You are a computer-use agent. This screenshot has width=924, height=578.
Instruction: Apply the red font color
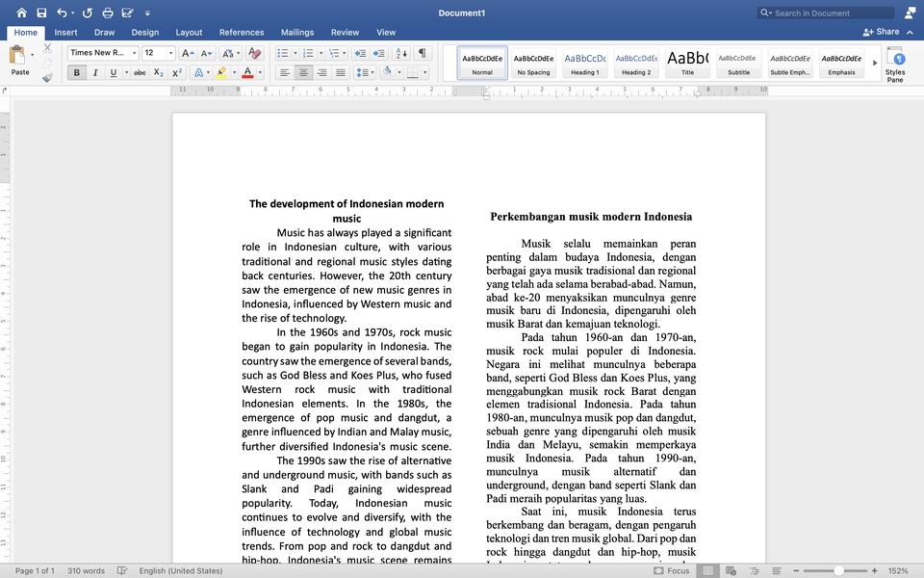[x=247, y=72]
